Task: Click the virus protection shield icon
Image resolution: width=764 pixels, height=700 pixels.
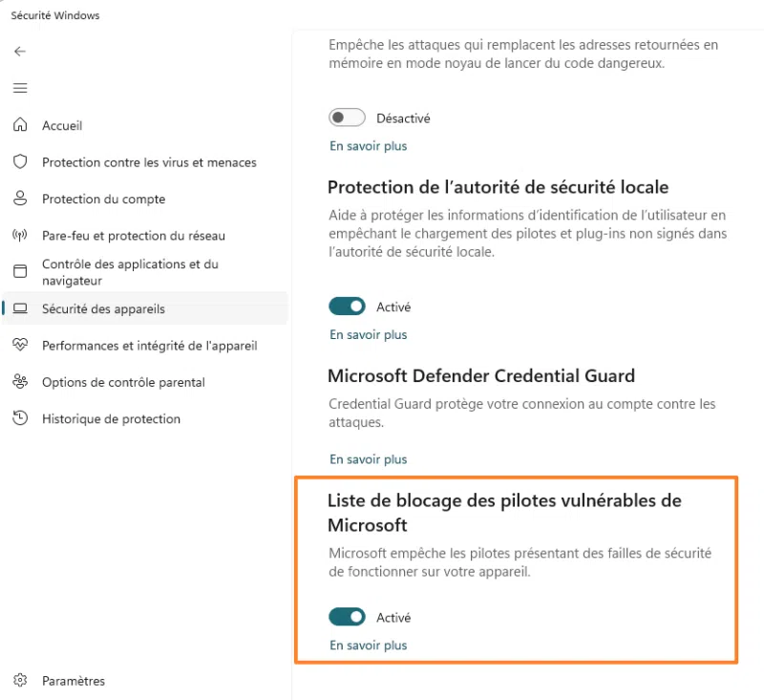Action: 20,162
